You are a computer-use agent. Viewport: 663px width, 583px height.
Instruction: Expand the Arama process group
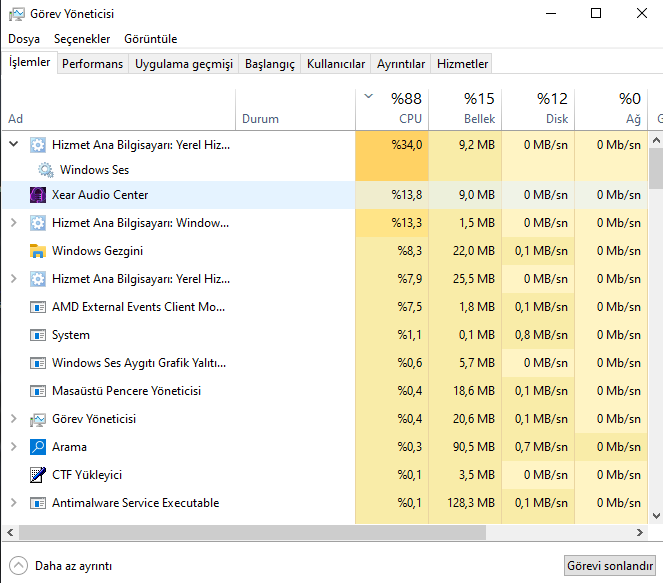(x=13, y=447)
